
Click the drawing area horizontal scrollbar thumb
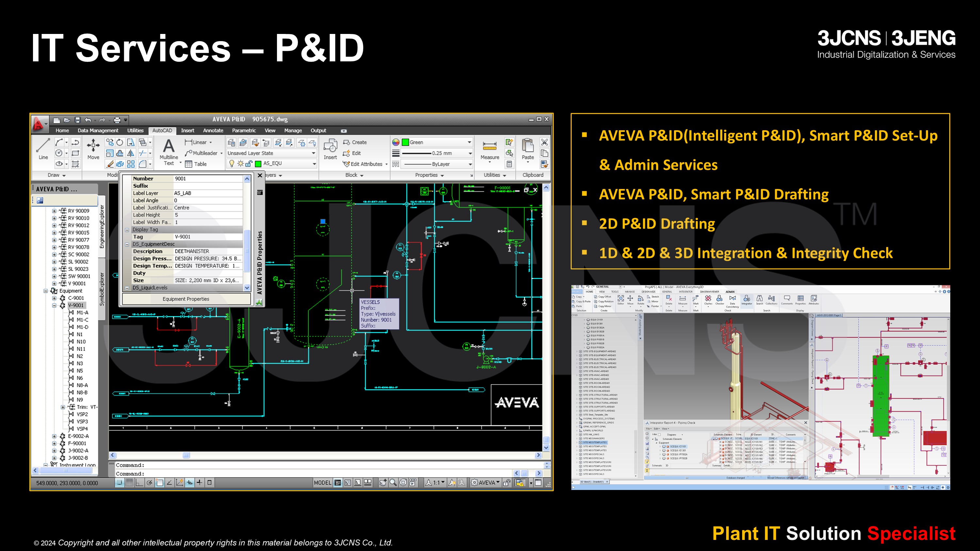tap(186, 455)
